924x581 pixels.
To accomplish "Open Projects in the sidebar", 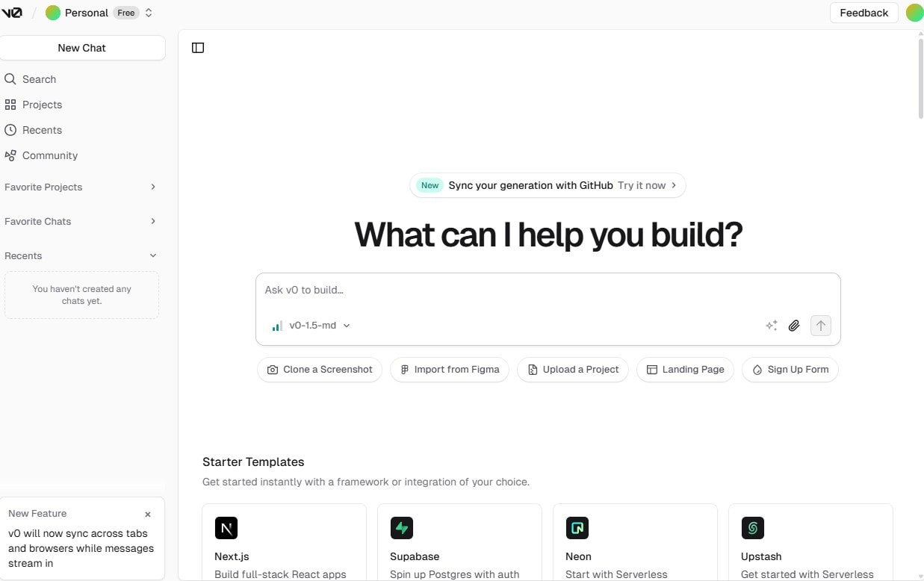I will [x=42, y=105].
